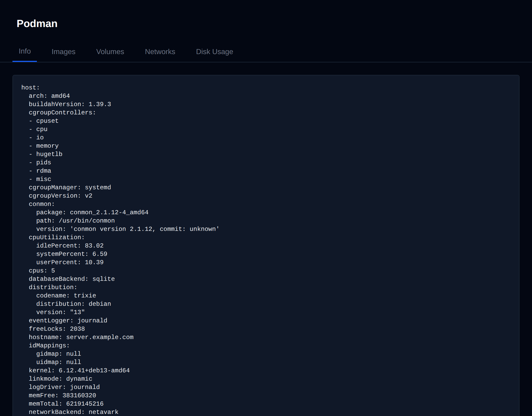This screenshot has width=532, height=416.
Task: Select 'gidmap: null' line
Action: [x=59, y=354]
